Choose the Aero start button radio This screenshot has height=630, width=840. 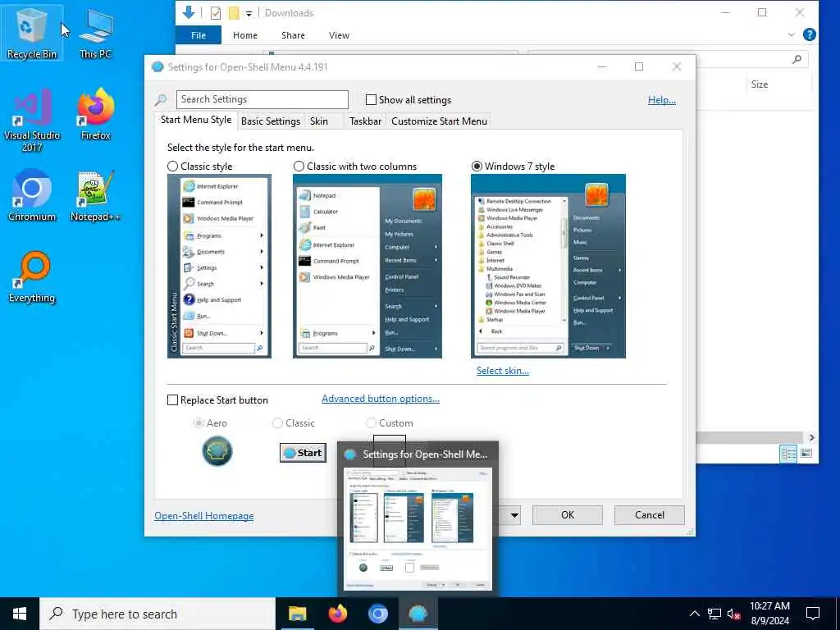[199, 423]
